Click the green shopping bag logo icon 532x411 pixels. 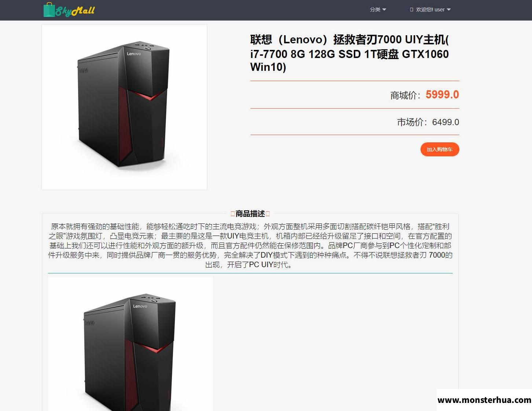(49, 10)
